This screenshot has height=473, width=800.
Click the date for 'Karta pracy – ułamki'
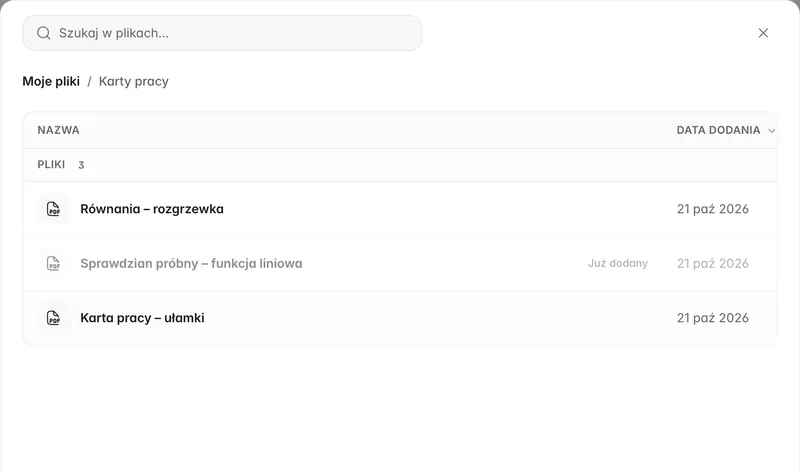click(713, 318)
